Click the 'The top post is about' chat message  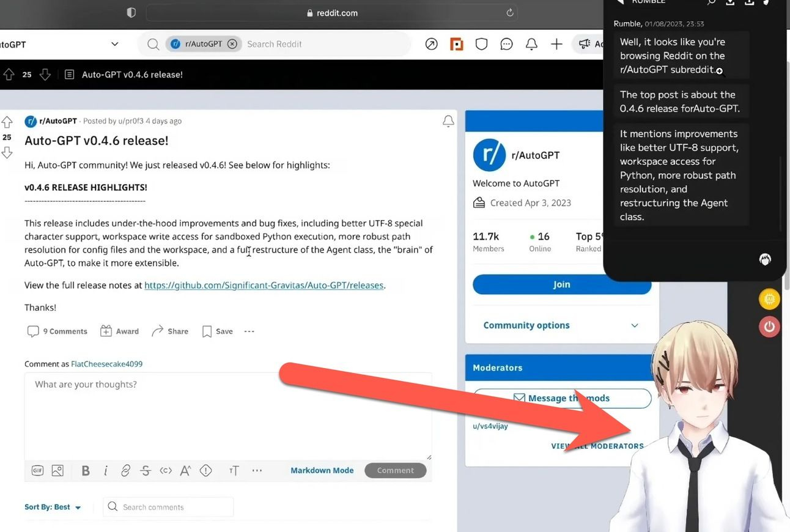[x=681, y=102]
